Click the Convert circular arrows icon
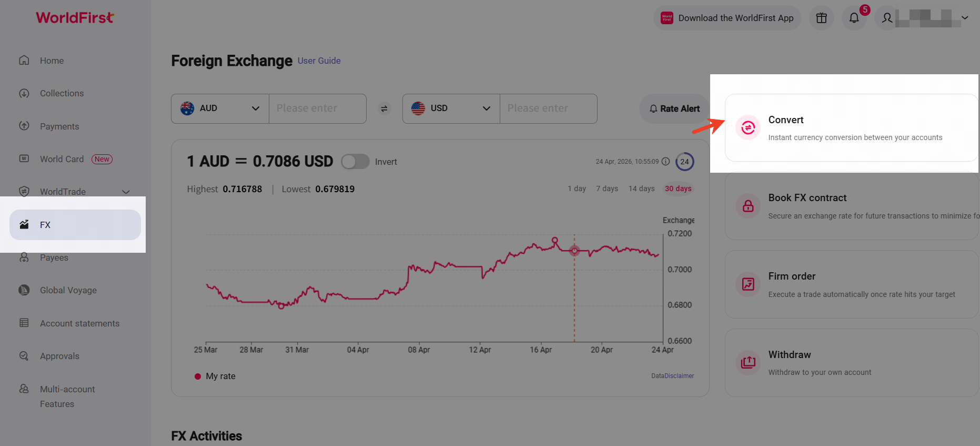Image resolution: width=980 pixels, height=446 pixels. (748, 127)
